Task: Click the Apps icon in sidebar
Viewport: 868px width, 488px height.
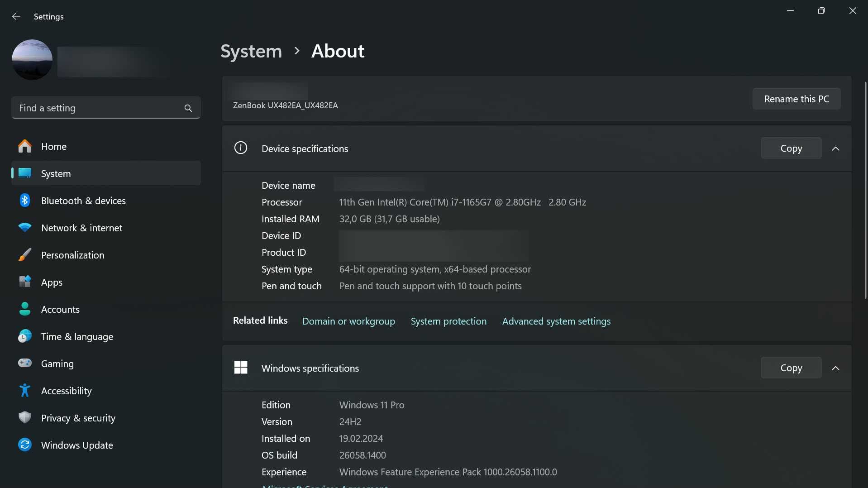Action: [25, 282]
